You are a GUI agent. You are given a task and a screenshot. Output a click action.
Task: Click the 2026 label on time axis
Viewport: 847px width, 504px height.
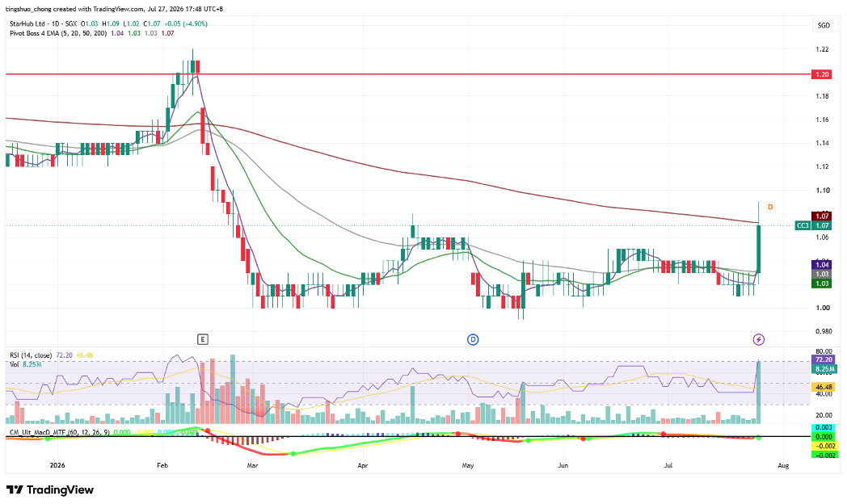click(x=57, y=465)
